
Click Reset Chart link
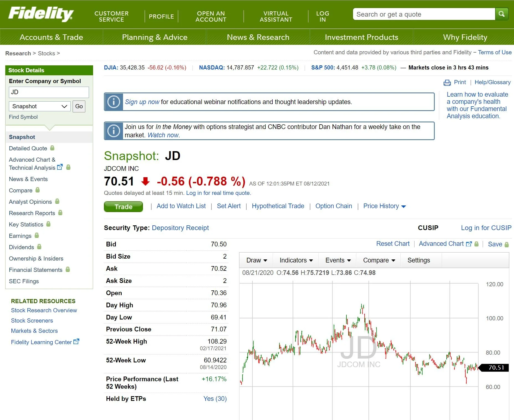coord(393,244)
